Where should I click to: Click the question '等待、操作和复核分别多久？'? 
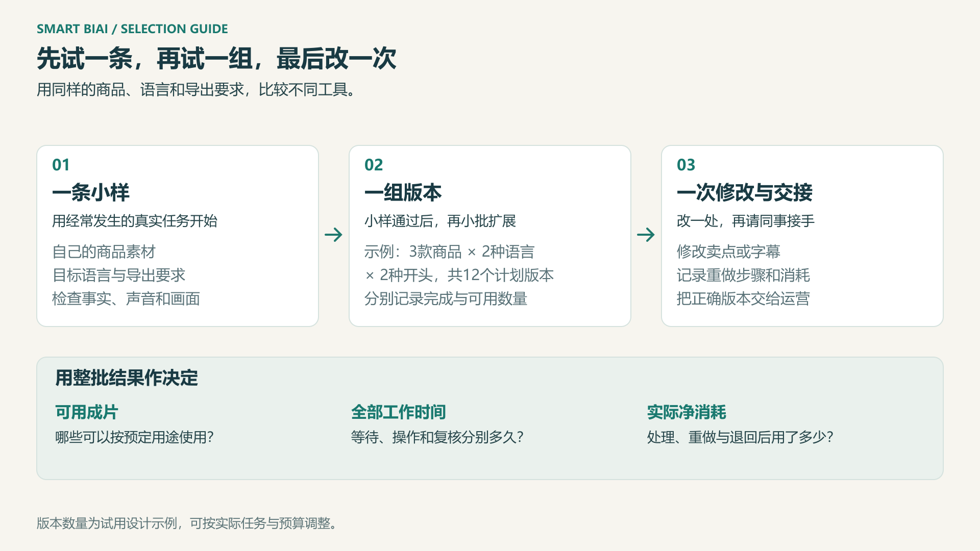coord(437,437)
